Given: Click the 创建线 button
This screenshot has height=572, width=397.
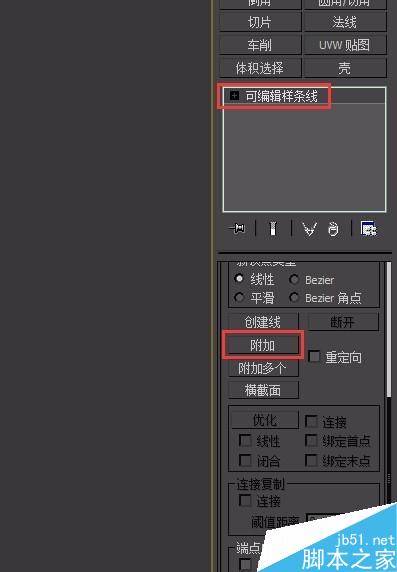Looking at the screenshot, I should [263, 322].
